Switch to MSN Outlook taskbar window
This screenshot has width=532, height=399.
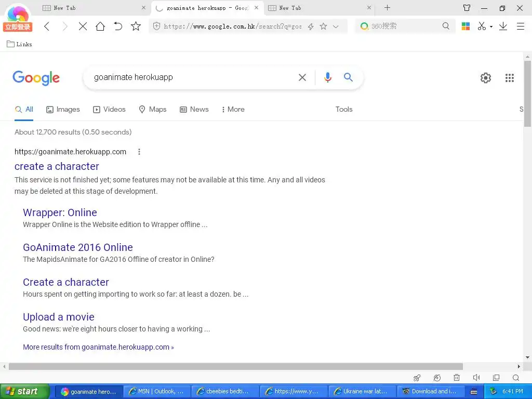(157, 392)
